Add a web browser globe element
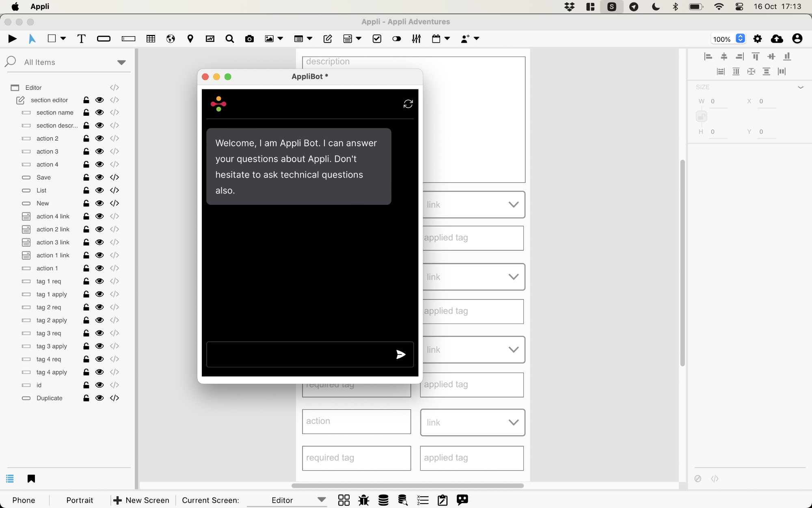 coord(171,39)
